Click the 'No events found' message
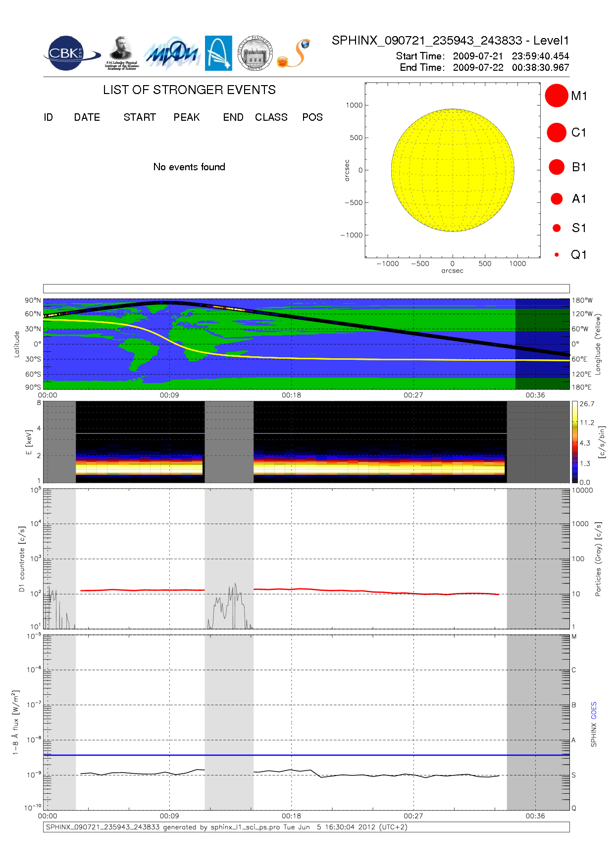 point(189,167)
